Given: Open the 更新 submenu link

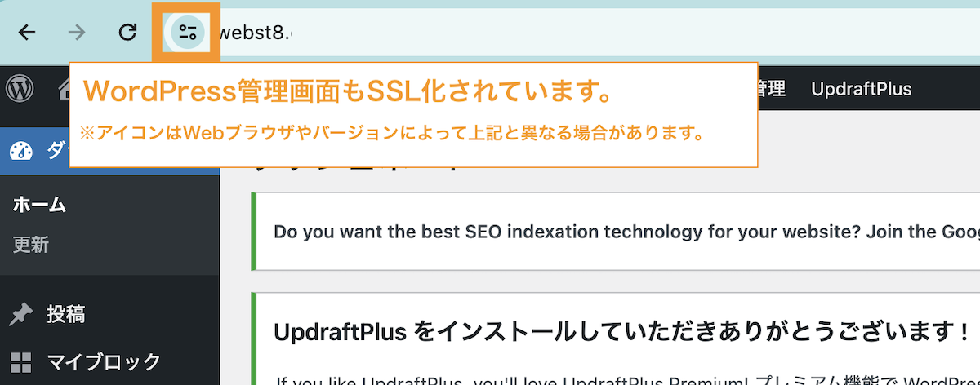Looking at the screenshot, I should pos(30,244).
